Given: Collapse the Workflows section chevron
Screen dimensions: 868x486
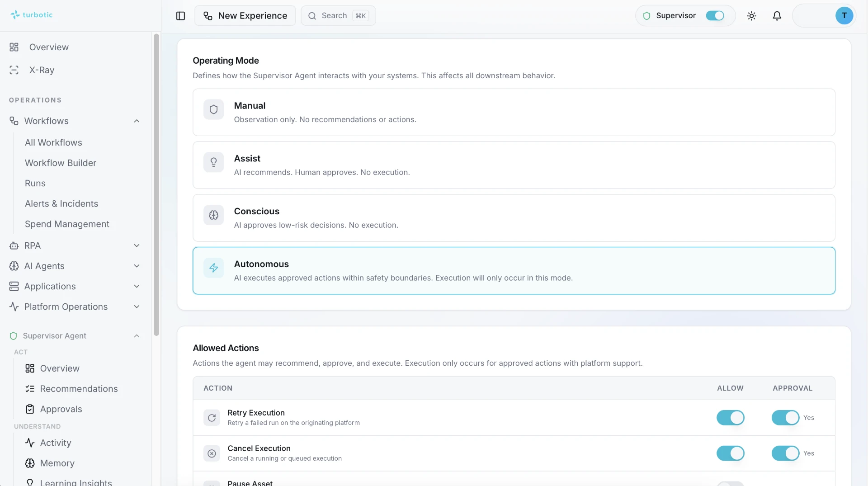Looking at the screenshot, I should pyautogui.click(x=137, y=121).
